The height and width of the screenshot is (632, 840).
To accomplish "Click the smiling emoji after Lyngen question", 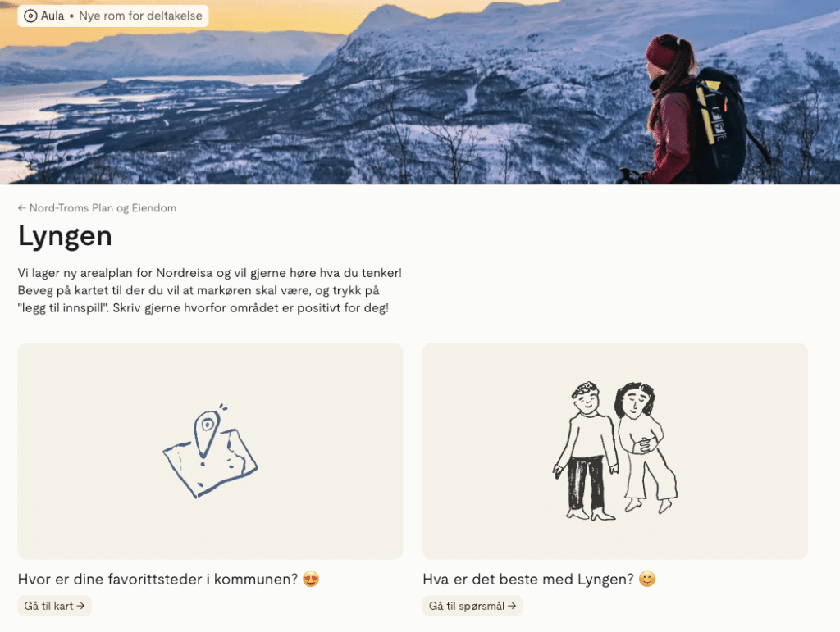I will pyautogui.click(x=647, y=579).
